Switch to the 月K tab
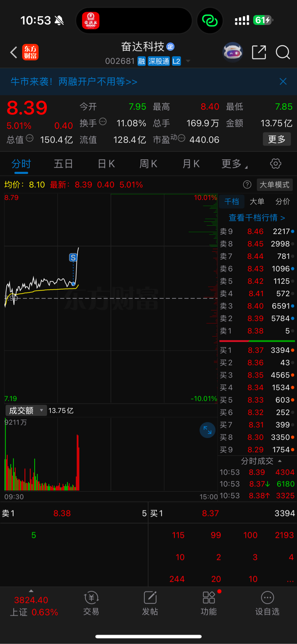 click(191, 164)
